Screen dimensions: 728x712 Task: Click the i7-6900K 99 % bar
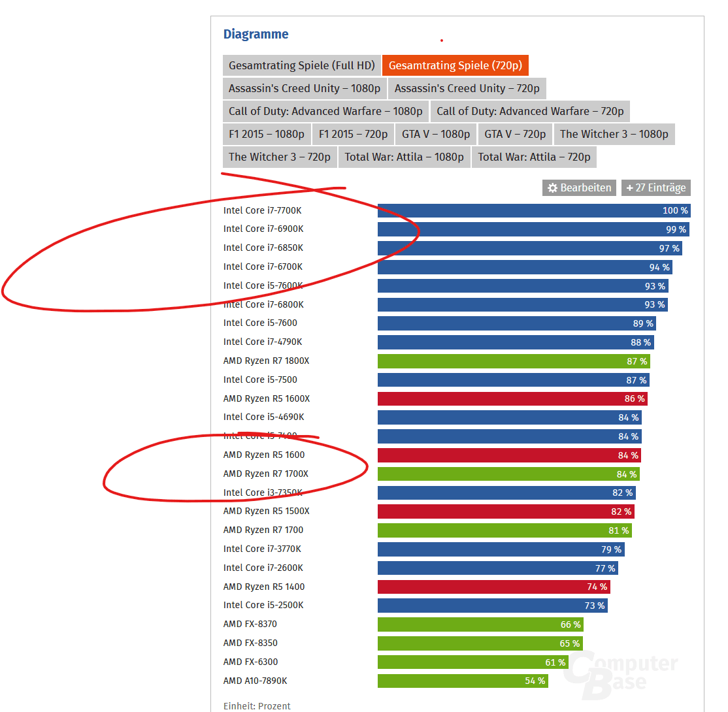533,229
